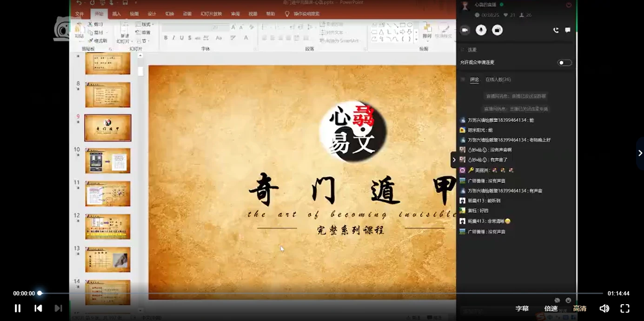Image resolution: width=644 pixels, height=321 pixels.
Task: Click the 排列 Arrange button
Action: pyautogui.click(x=427, y=31)
